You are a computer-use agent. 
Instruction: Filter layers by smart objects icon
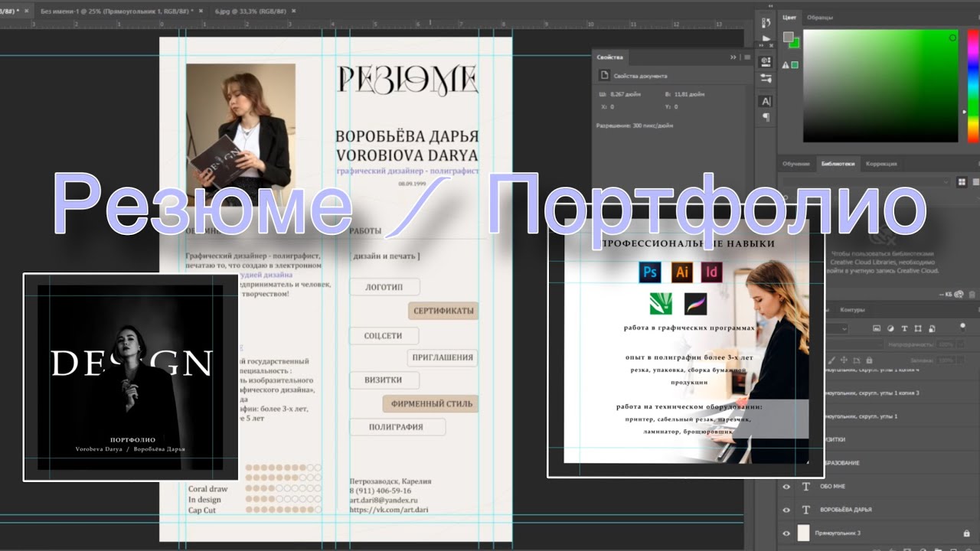pos(932,328)
